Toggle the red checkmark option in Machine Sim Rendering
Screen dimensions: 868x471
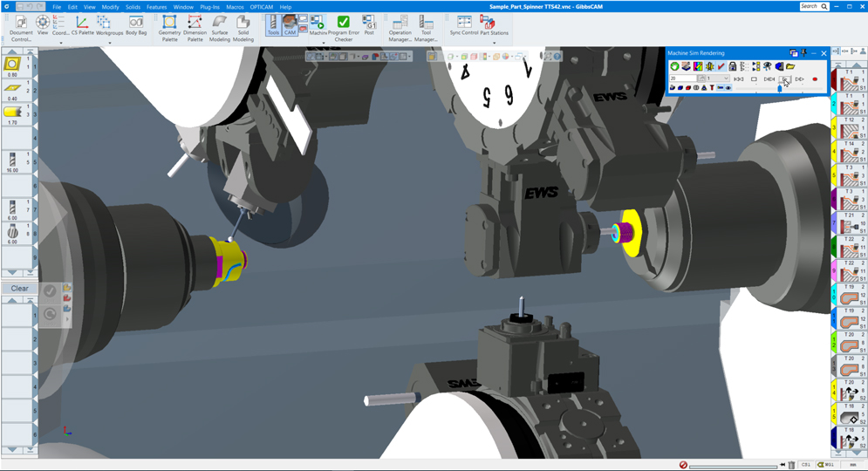click(x=721, y=66)
